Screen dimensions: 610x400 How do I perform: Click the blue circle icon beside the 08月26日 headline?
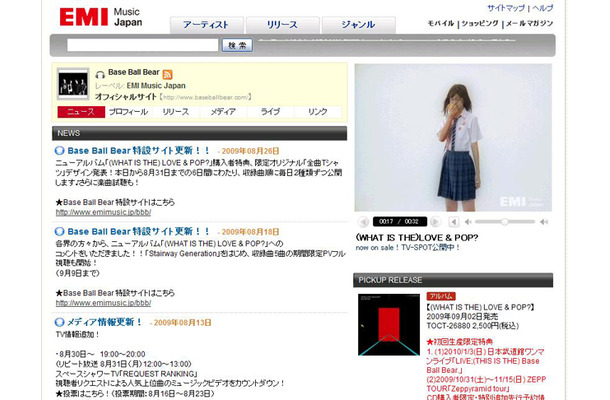[x=60, y=151]
